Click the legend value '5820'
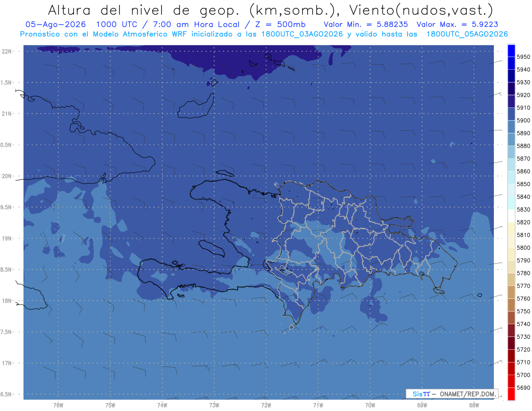The height and width of the screenshot is (411, 532). click(x=524, y=222)
